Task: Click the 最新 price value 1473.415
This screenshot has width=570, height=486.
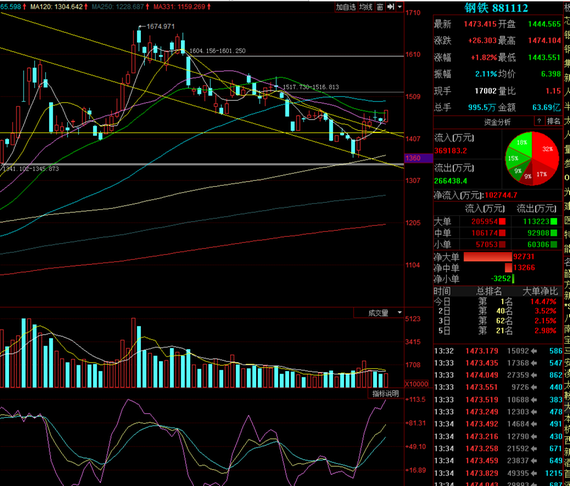Action: point(480,24)
